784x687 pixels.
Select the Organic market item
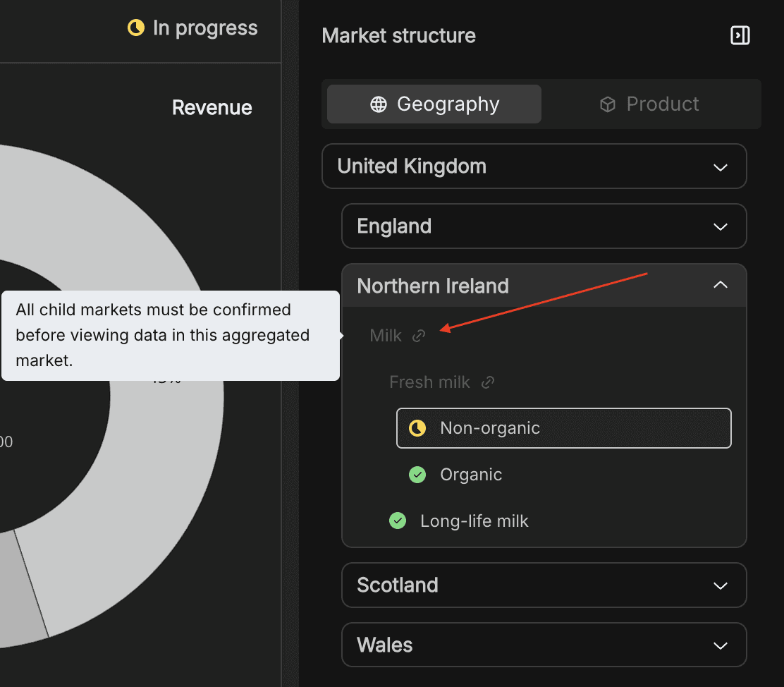471,475
